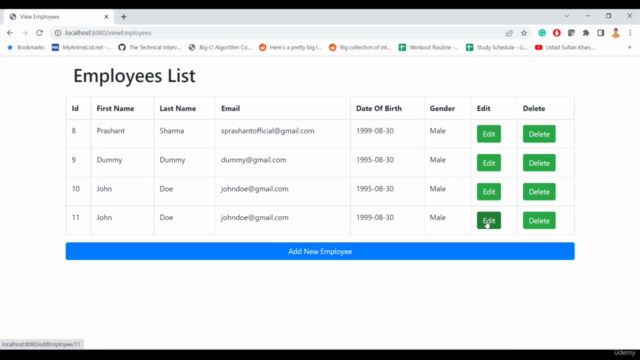Bookmark this page with star icon
The image size is (640, 360).
tap(524, 33)
